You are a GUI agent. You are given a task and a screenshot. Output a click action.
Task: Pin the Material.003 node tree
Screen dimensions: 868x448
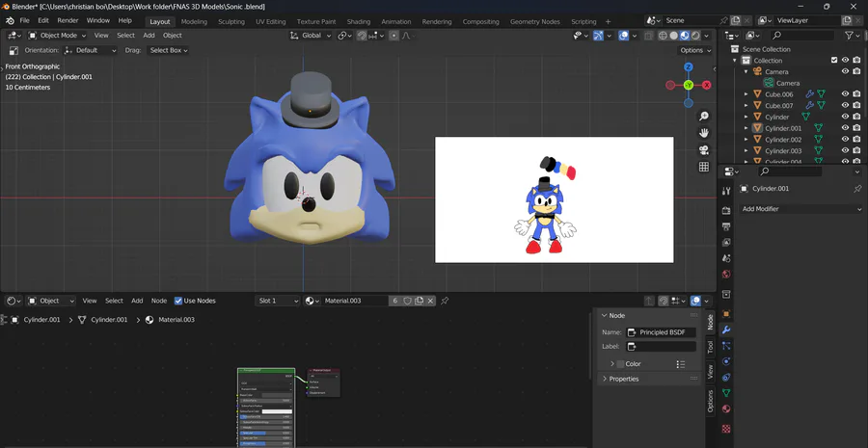click(x=445, y=301)
